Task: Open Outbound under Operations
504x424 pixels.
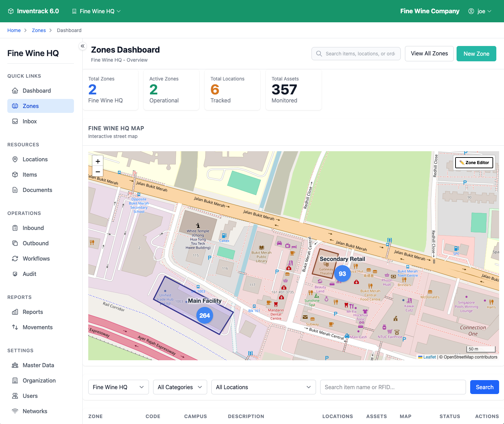Action: point(40,243)
